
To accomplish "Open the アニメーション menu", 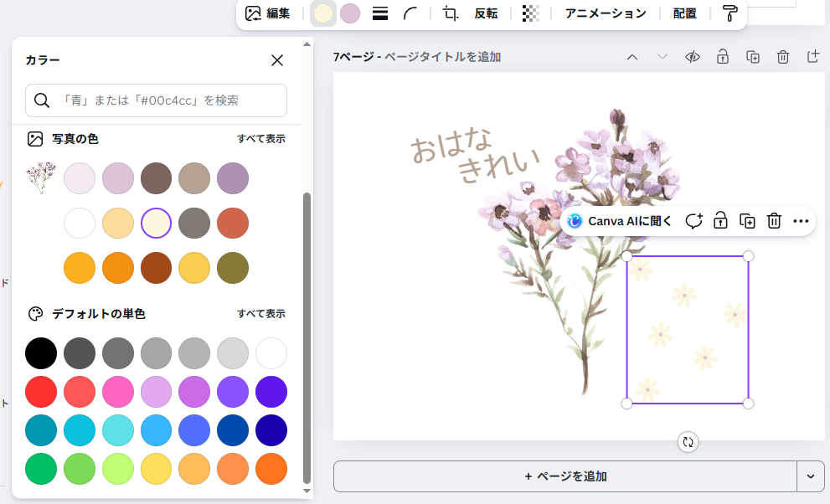I will tap(606, 13).
